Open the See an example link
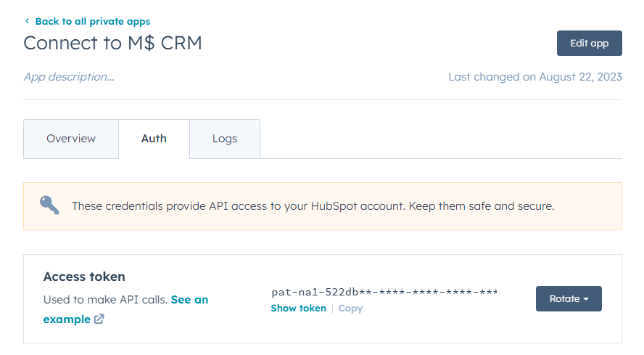This screenshot has height=355, width=644. pyautogui.click(x=189, y=300)
